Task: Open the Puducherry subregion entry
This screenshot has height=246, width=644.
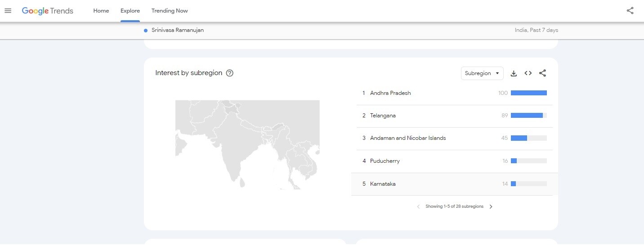Action: [385, 161]
